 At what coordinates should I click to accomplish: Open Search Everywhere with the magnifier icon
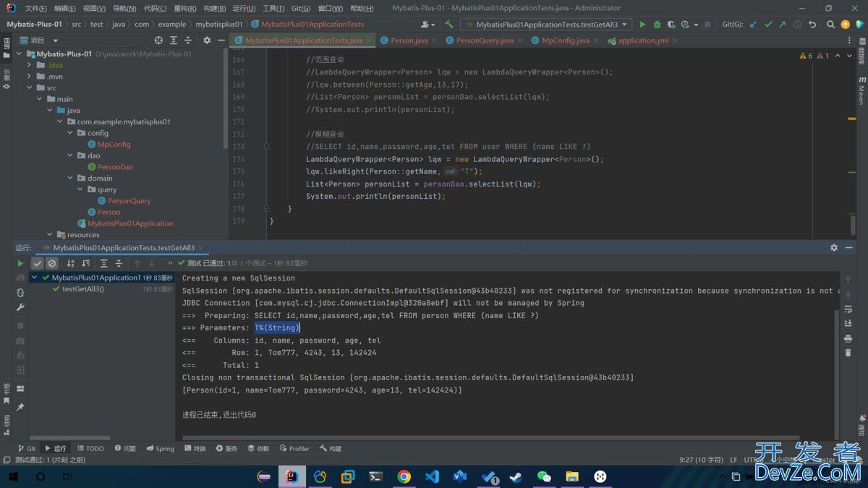(830, 23)
